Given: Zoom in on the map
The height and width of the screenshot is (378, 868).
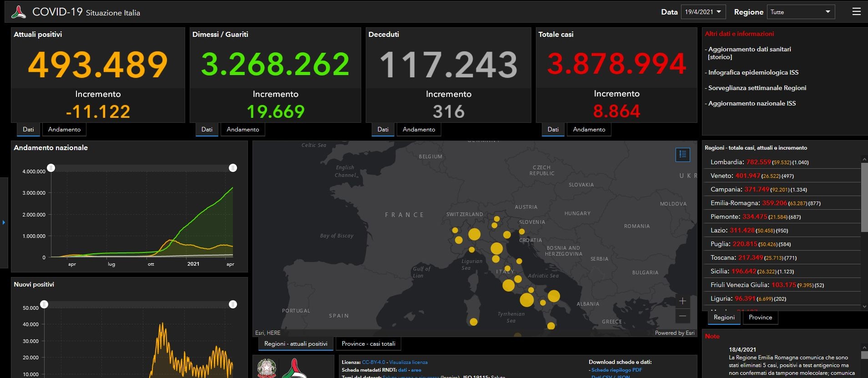Looking at the screenshot, I should 682,301.
